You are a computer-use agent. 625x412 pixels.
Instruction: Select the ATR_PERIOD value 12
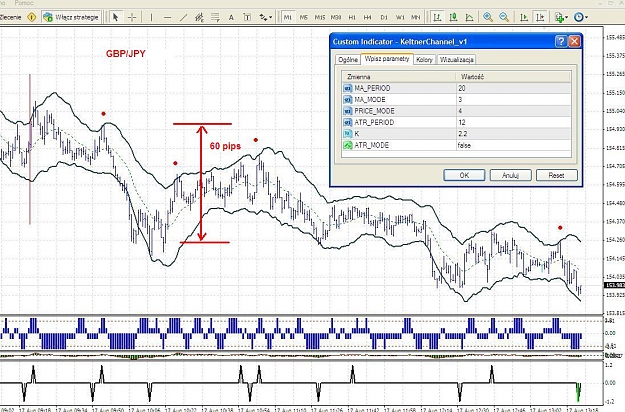(513, 122)
